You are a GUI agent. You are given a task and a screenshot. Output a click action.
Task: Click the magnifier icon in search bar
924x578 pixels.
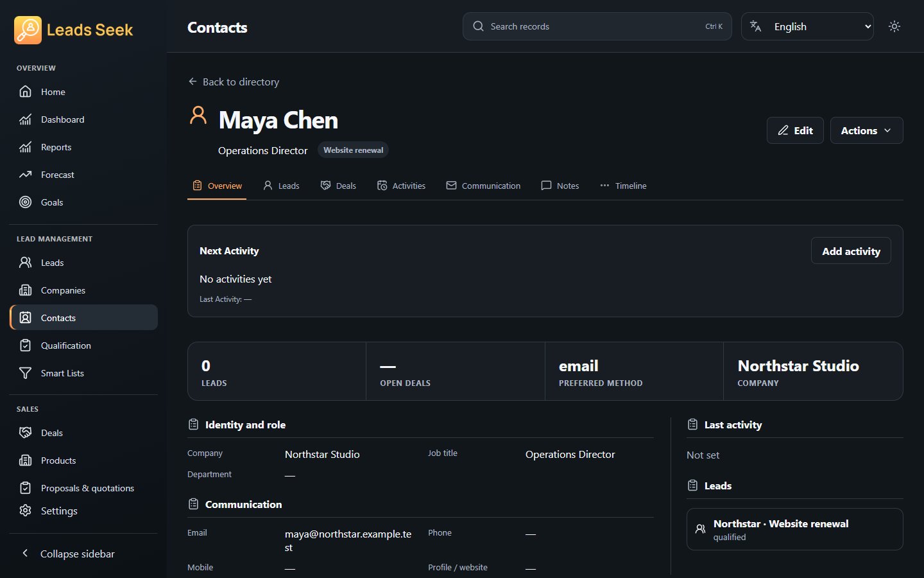coord(478,26)
